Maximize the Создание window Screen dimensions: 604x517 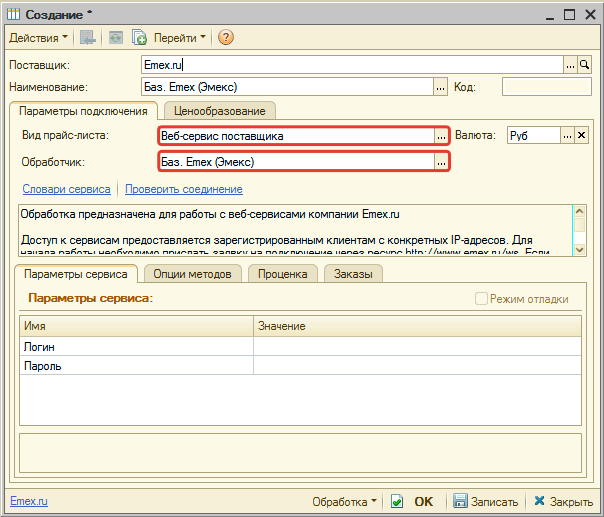click(x=569, y=15)
